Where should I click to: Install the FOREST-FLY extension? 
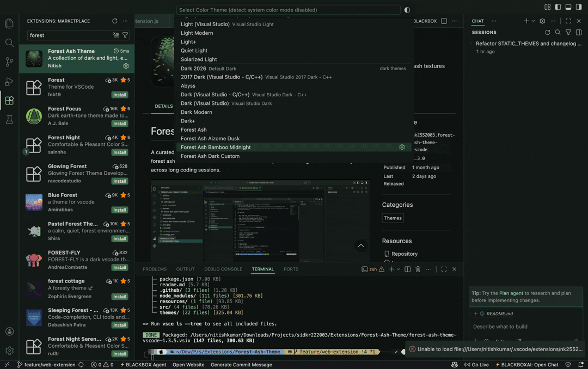[120, 268]
